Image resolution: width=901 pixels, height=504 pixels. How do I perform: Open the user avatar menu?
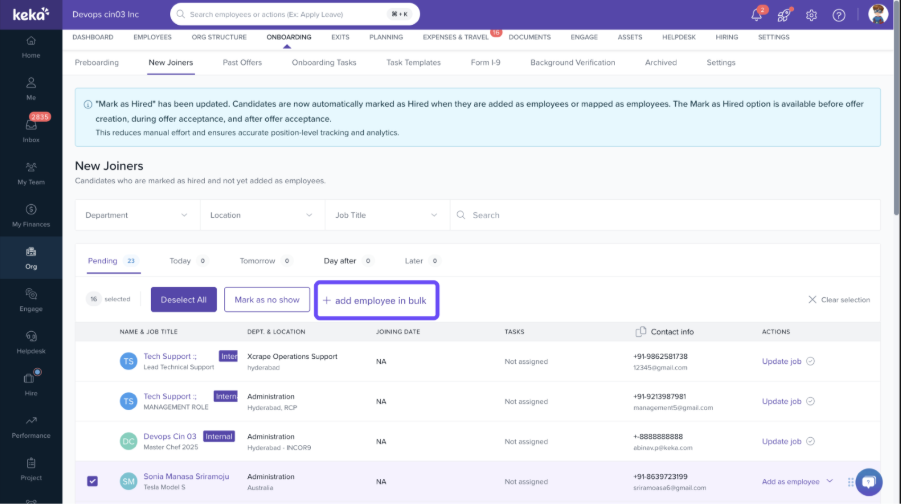coord(878,14)
